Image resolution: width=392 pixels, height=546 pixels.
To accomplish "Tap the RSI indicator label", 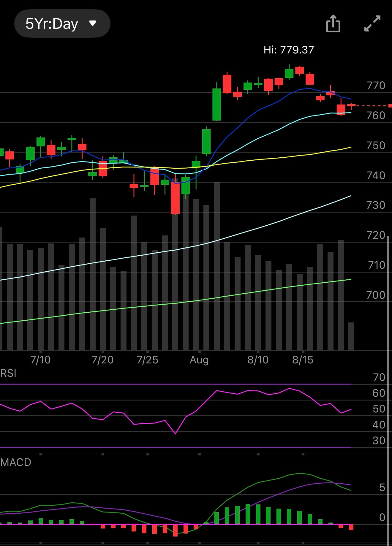I will pyautogui.click(x=8, y=373).
